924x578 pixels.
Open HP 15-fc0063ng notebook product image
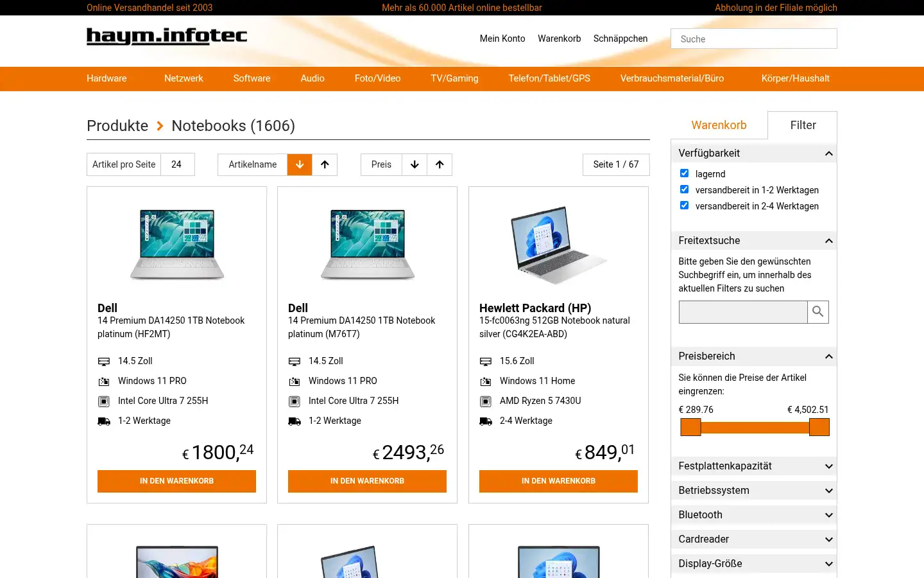tap(558, 244)
